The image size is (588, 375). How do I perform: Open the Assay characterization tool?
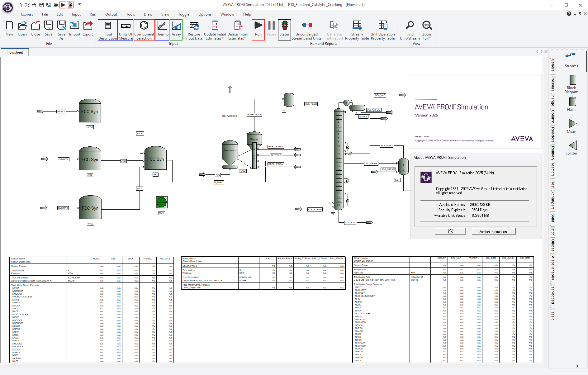tap(176, 30)
